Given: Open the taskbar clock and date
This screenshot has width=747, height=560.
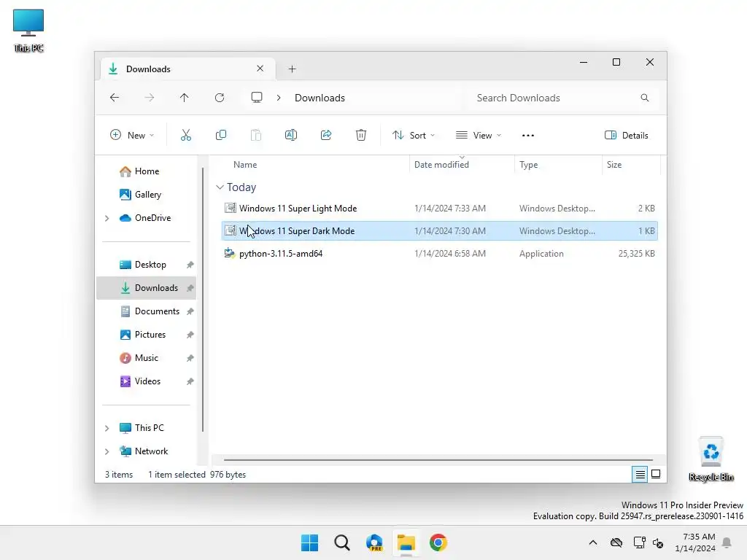Looking at the screenshot, I should pyautogui.click(x=695, y=542).
